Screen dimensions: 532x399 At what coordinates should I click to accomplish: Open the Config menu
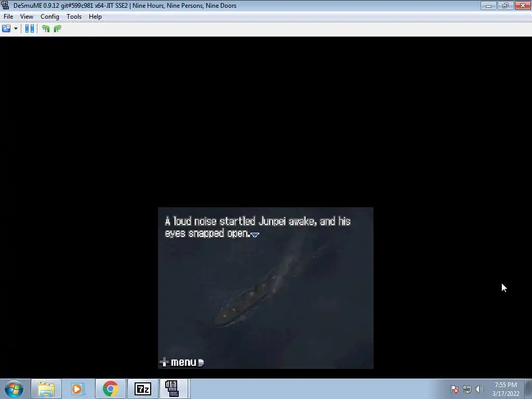[50, 17]
